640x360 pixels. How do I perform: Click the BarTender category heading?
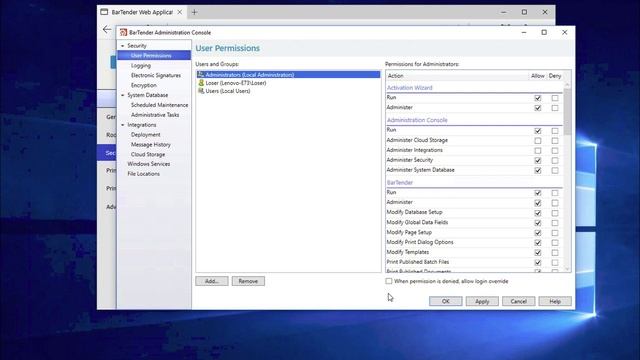pos(400,183)
